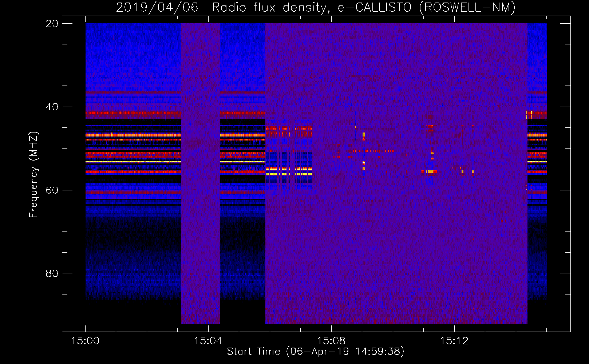Click the 80 MHz frequency tick label
The width and height of the screenshot is (589, 364).
[52, 273]
